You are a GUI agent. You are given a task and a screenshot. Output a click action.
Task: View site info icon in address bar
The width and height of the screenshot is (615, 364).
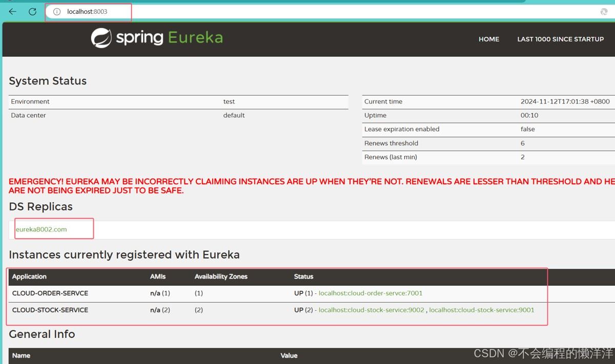pyautogui.click(x=57, y=11)
